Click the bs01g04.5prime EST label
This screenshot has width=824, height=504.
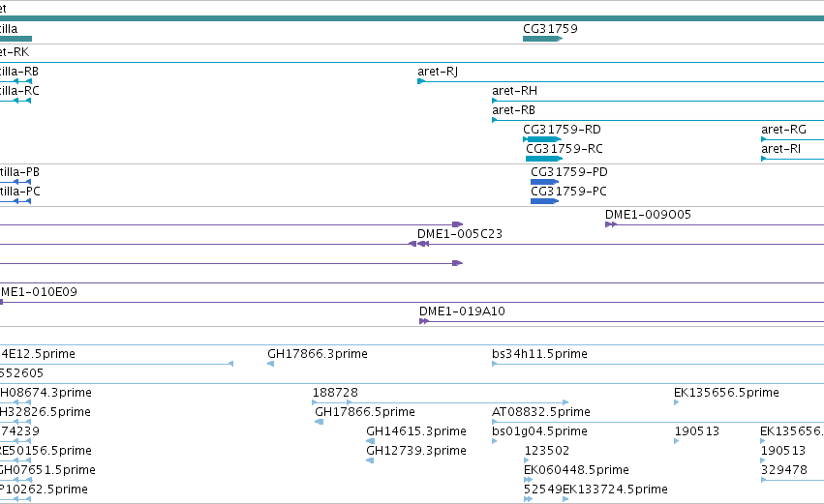point(539,431)
